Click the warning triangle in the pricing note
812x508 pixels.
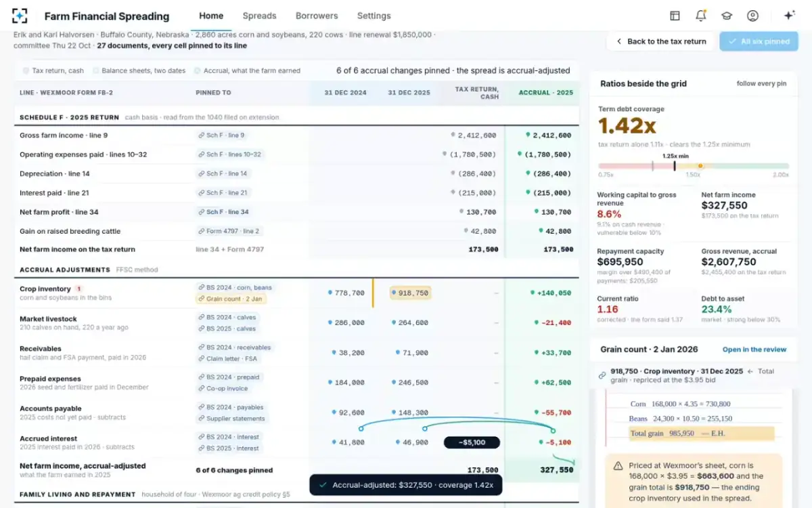pyautogui.click(x=618, y=466)
